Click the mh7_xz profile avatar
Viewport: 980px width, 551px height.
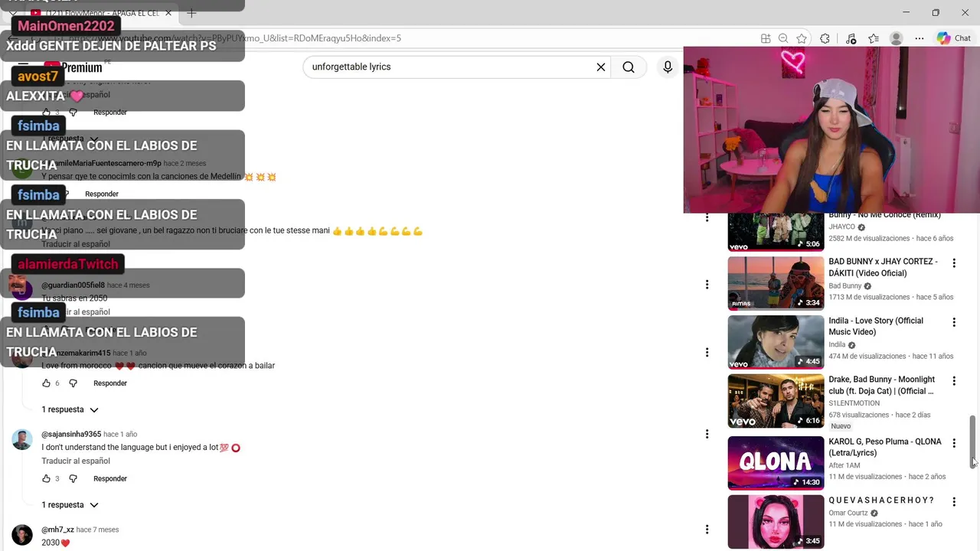[22, 535]
